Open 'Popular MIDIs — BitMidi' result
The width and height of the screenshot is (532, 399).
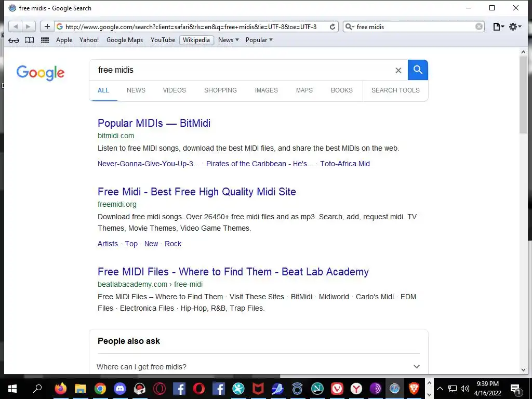[x=154, y=123]
